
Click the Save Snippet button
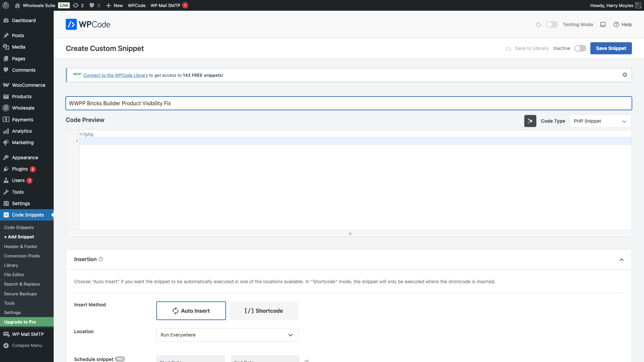[611, 48]
